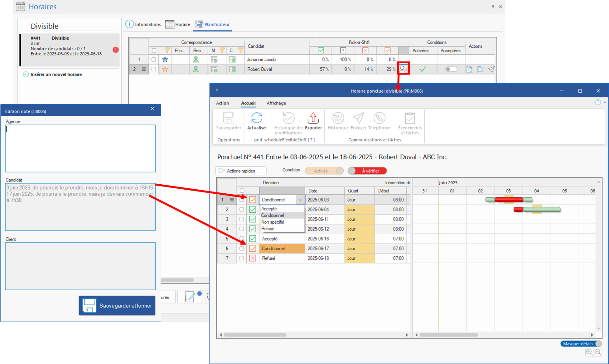Click Insérer un nouvel horaire link
The height and width of the screenshot is (364, 609).
[x=56, y=75]
